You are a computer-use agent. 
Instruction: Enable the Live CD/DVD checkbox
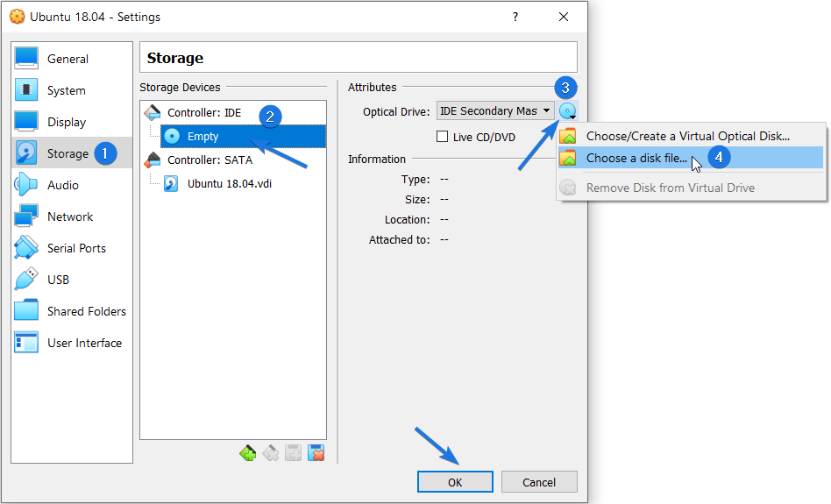pyautogui.click(x=442, y=137)
